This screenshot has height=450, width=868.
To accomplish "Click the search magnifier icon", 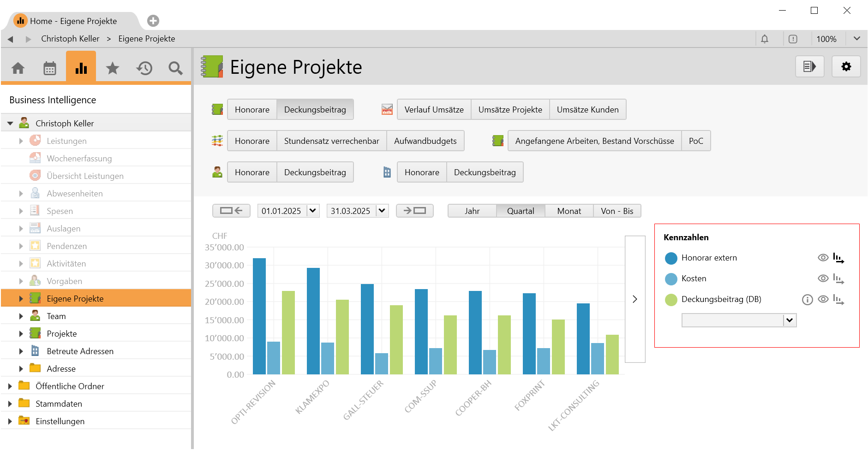I will click(x=175, y=68).
